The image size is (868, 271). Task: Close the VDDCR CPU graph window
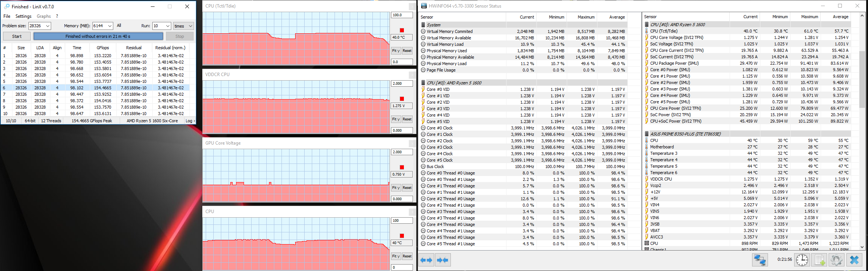click(x=412, y=75)
